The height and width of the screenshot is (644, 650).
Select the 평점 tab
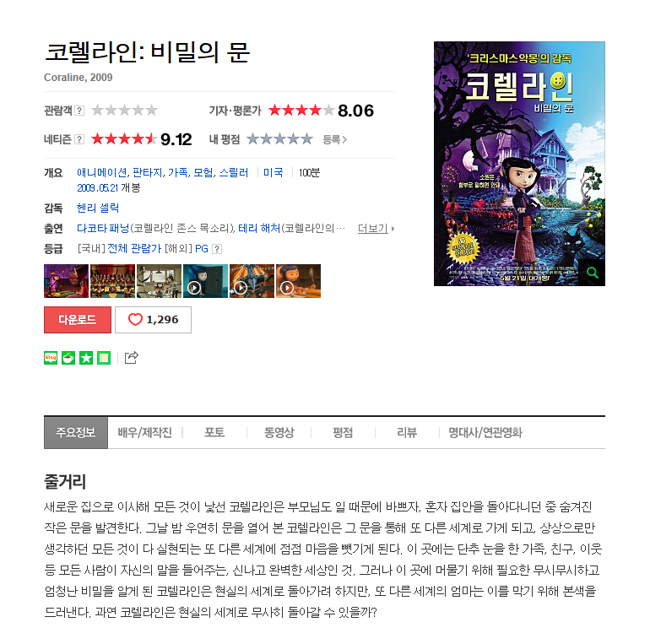pos(343,433)
